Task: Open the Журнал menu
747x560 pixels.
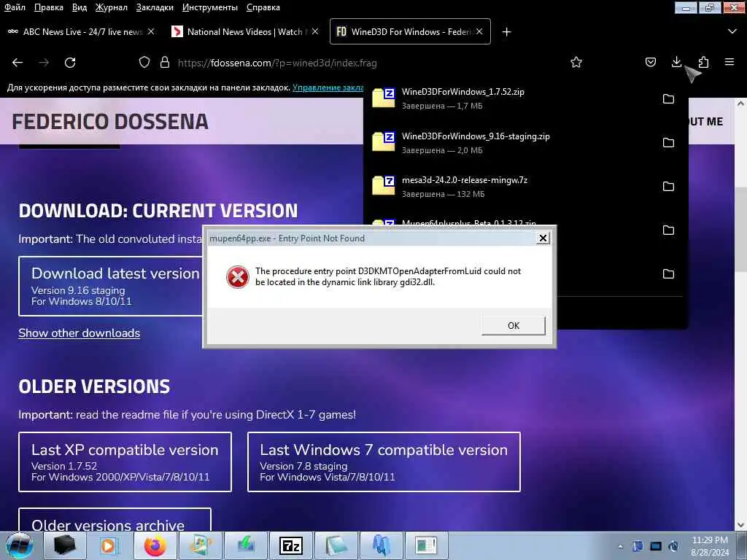Action: click(x=111, y=7)
